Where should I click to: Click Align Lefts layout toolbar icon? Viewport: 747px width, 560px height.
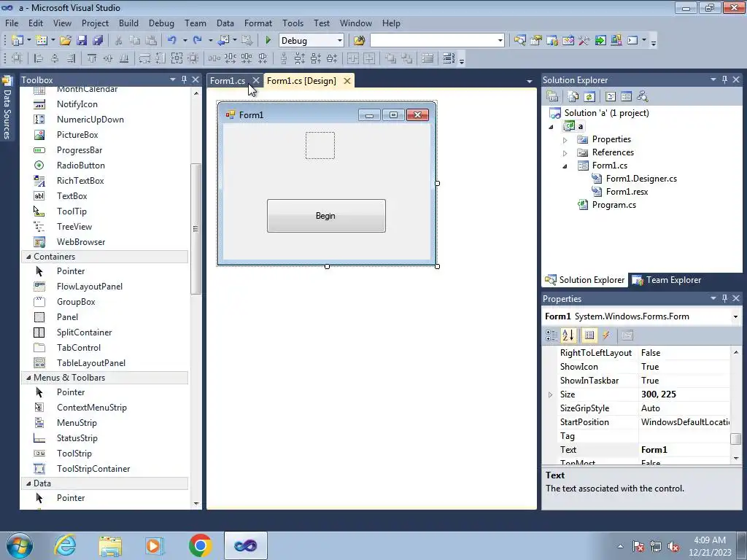click(x=39, y=58)
